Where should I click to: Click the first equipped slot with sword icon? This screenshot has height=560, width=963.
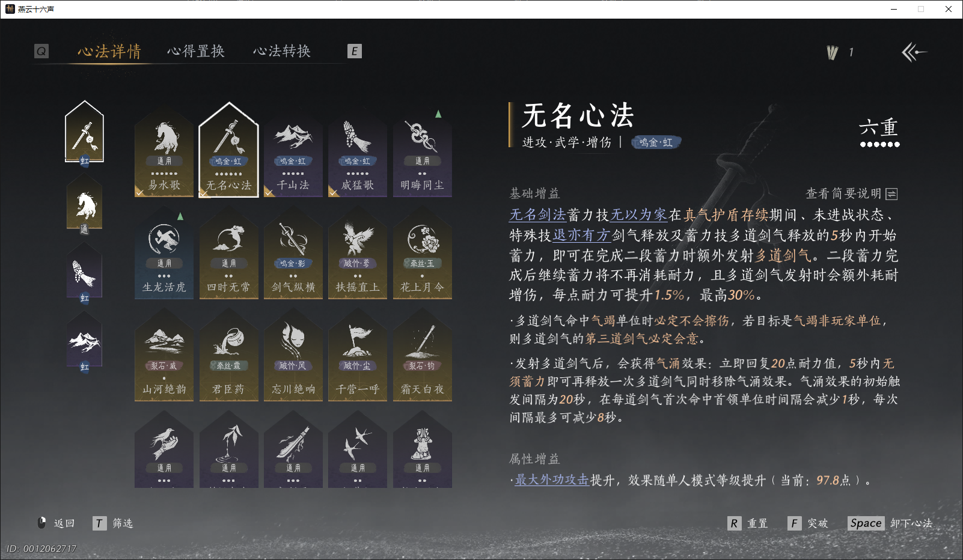pyautogui.click(x=85, y=133)
